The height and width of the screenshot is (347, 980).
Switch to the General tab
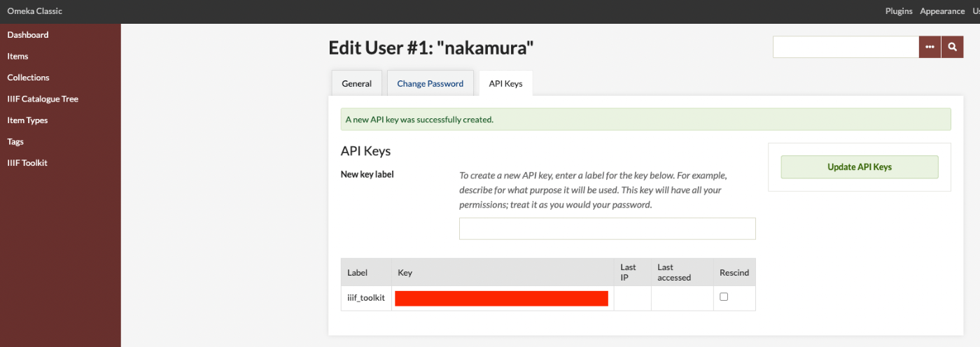(x=356, y=83)
